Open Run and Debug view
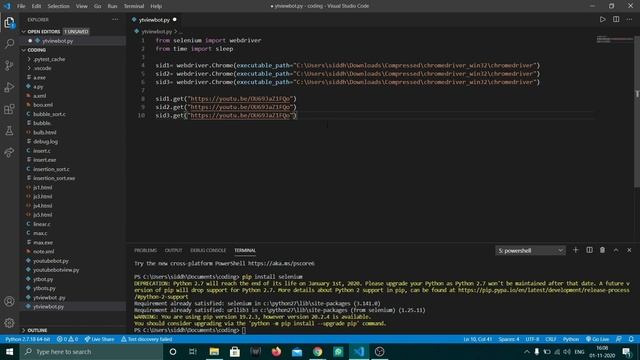 point(9,87)
